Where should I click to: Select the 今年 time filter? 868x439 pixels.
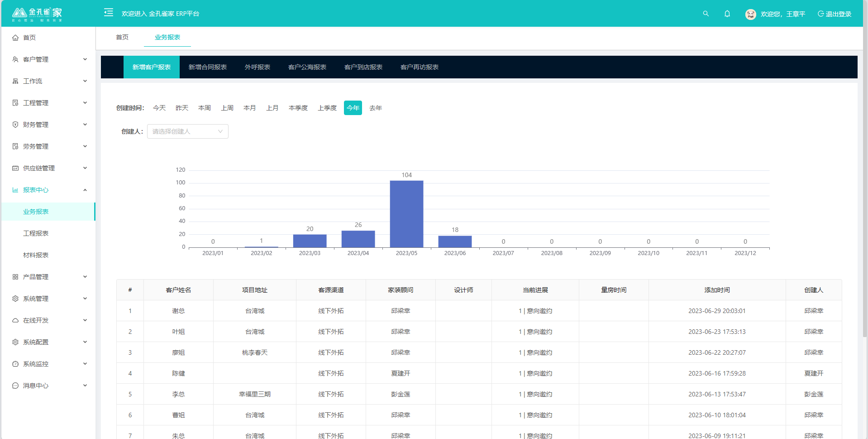click(x=353, y=108)
